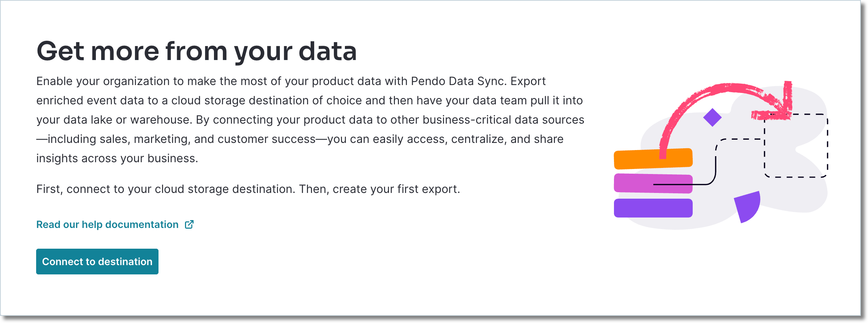Viewport: 868px width, 323px height.
Task: Click the paragraph starting with Enable your organization
Action: pos(310,120)
